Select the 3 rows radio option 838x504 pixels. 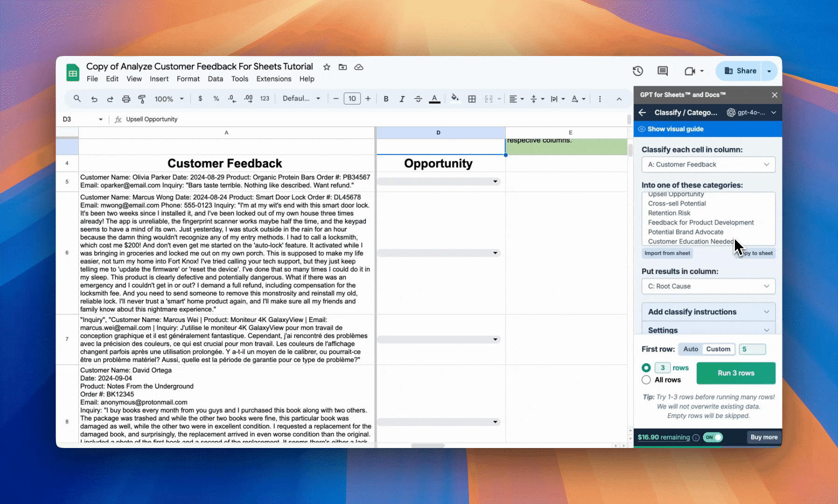point(646,368)
